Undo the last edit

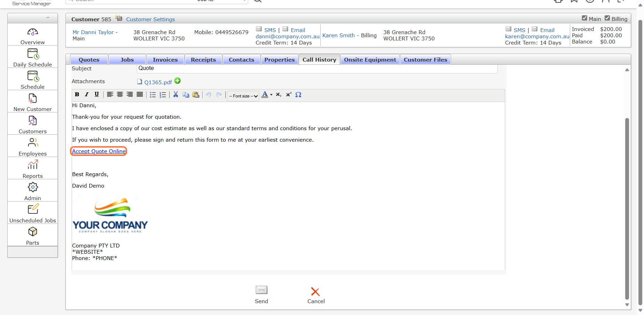pyautogui.click(x=209, y=95)
